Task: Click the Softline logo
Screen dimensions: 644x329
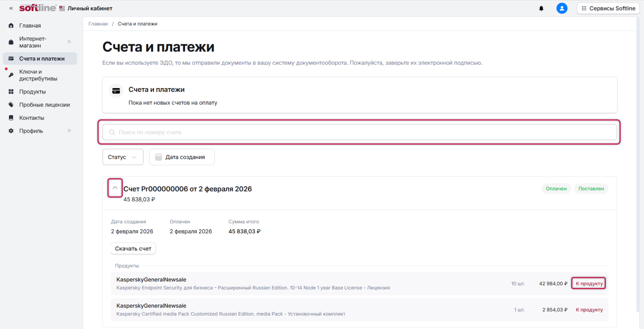Action: pos(38,8)
